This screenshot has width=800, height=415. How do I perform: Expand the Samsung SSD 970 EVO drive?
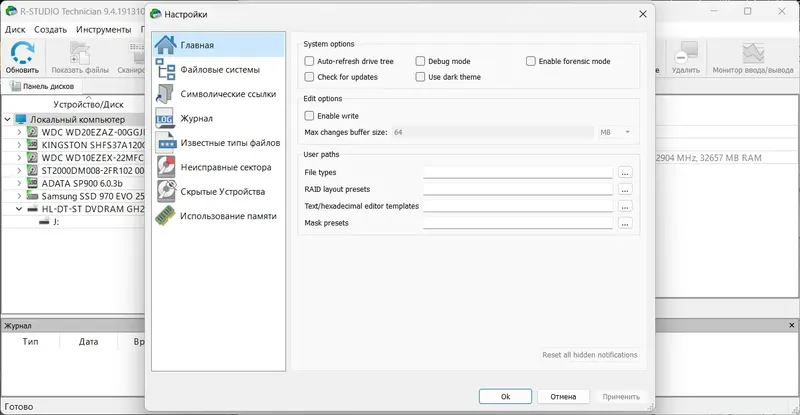pos(20,197)
